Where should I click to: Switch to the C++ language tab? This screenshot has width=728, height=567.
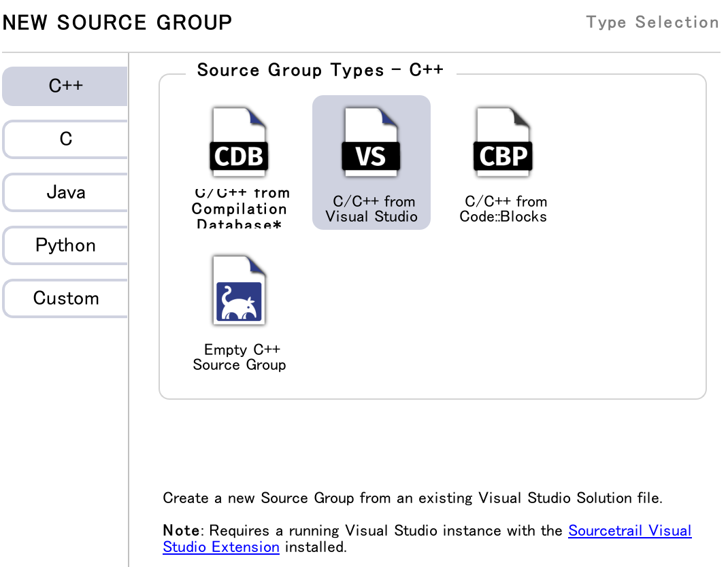tap(65, 86)
